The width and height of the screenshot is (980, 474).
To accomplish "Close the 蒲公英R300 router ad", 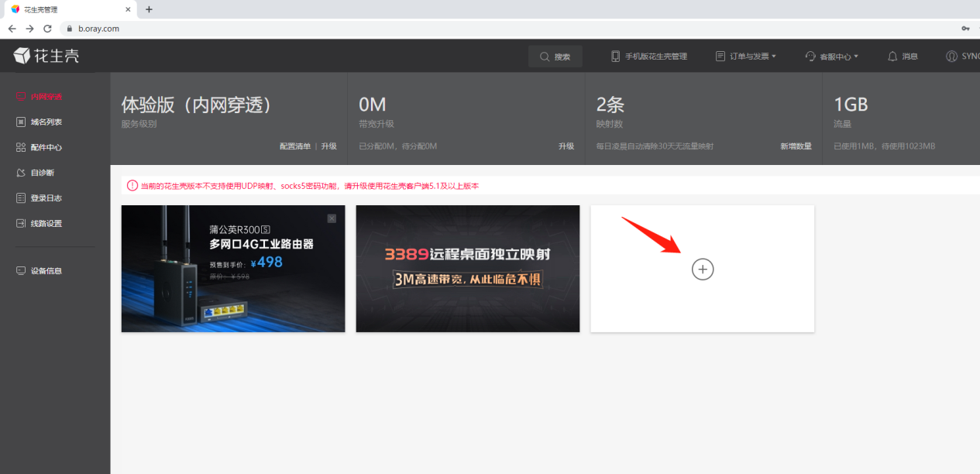I will point(332,218).
